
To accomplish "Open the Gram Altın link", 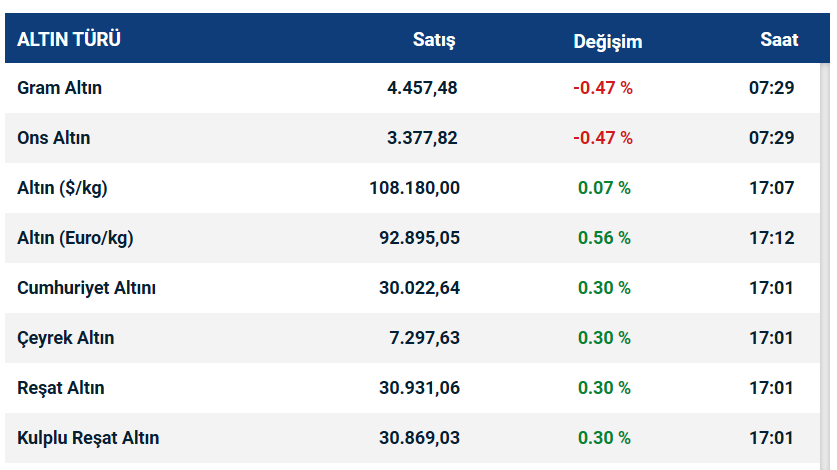I will click(60, 88).
